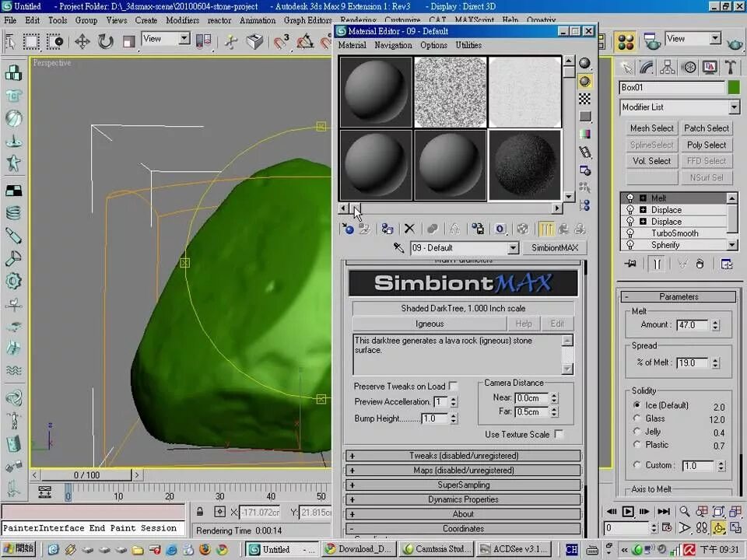The width and height of the screenshot is (747, 560).
Task: Click the Vol. Select button
Action: click(x=652, y=161)
